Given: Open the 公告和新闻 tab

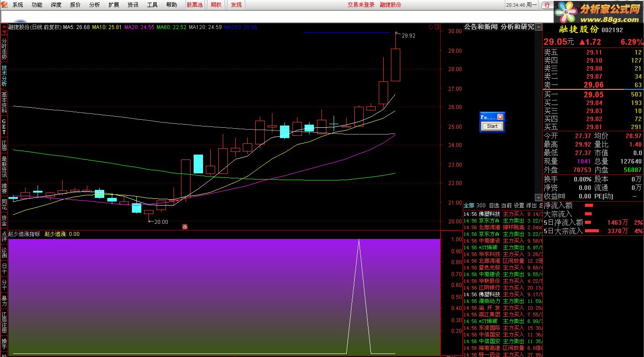Looking at the screenshot, I should [481, 27].
